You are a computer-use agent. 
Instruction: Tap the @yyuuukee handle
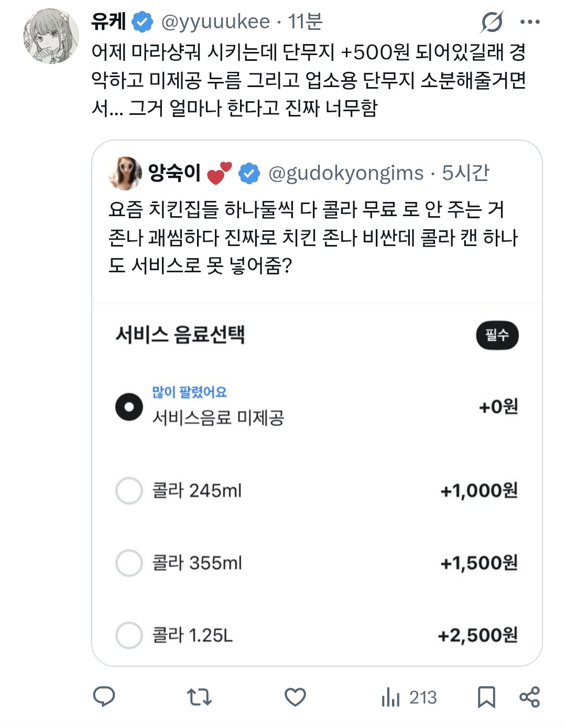tap(215, 22)
